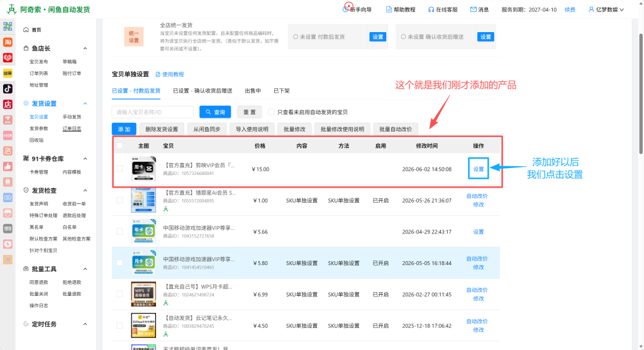This screenshot has height=350, width=644.
Task: Switch to 出售中 tab
Action: click(x=253, y=91)
